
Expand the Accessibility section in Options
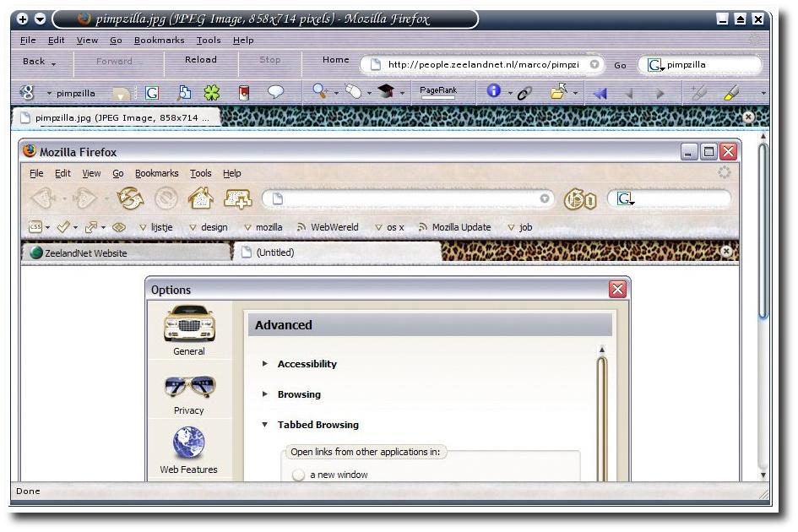click(x=264, y=363)
